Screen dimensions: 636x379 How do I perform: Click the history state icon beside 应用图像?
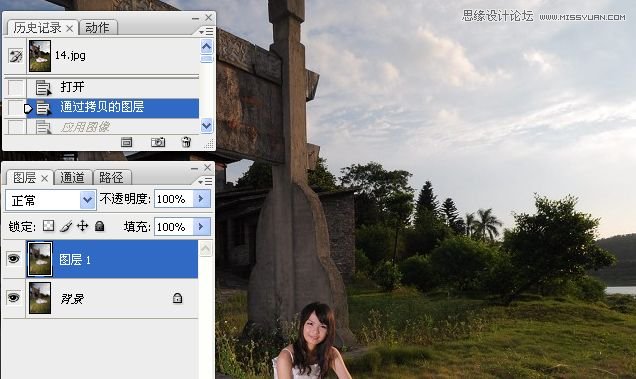tap(43, 127)
